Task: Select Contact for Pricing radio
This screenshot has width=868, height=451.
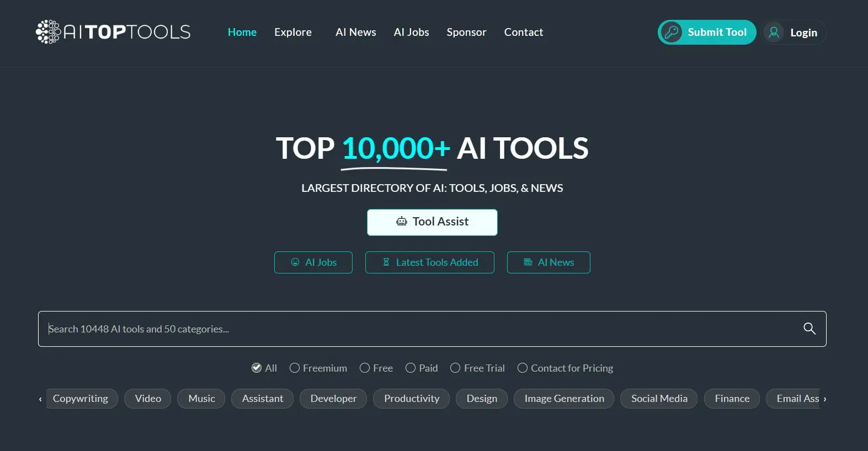Action: 523,368
